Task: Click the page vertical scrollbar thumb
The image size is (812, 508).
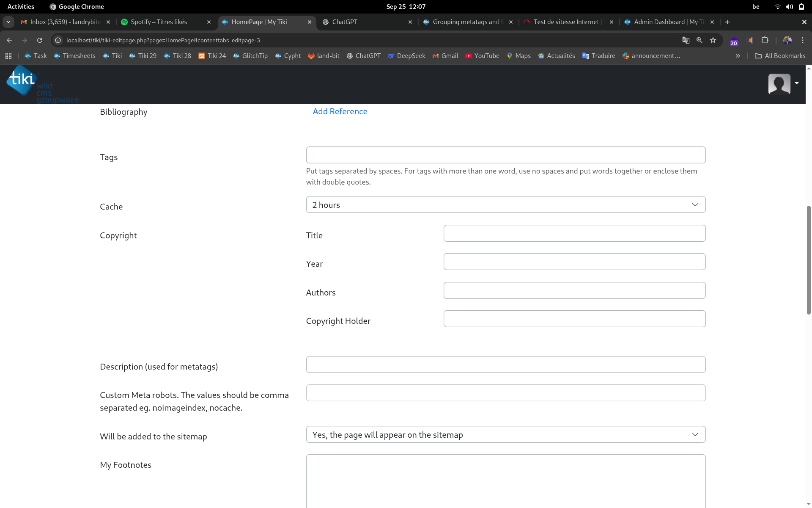Action: point(809,260)
